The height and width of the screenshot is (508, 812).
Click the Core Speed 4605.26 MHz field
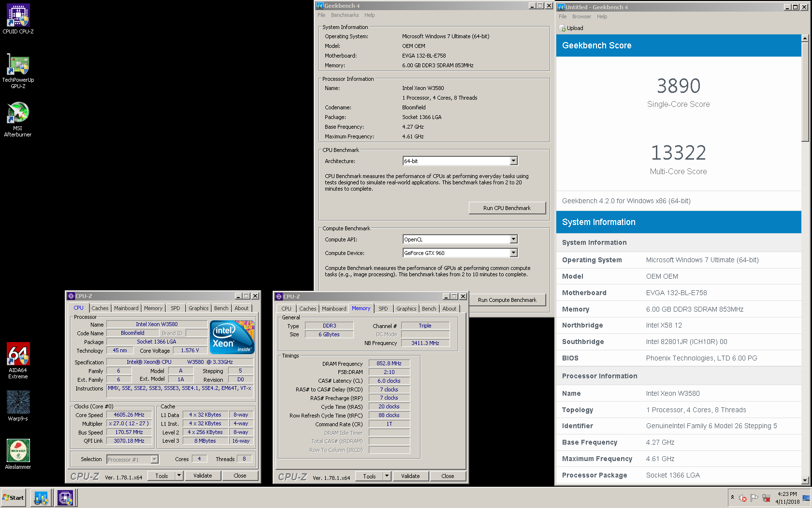click(129, 415)
